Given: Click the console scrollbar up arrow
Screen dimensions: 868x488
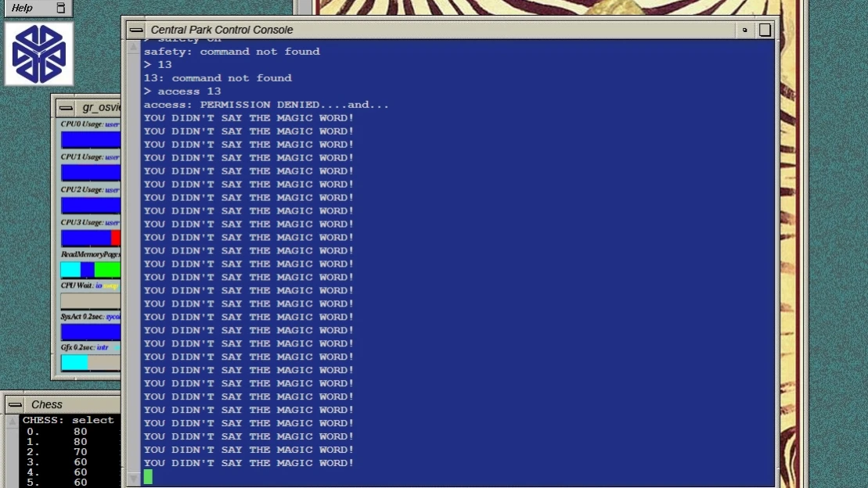Looking at the screenshot, I should (x=133, y=48).
